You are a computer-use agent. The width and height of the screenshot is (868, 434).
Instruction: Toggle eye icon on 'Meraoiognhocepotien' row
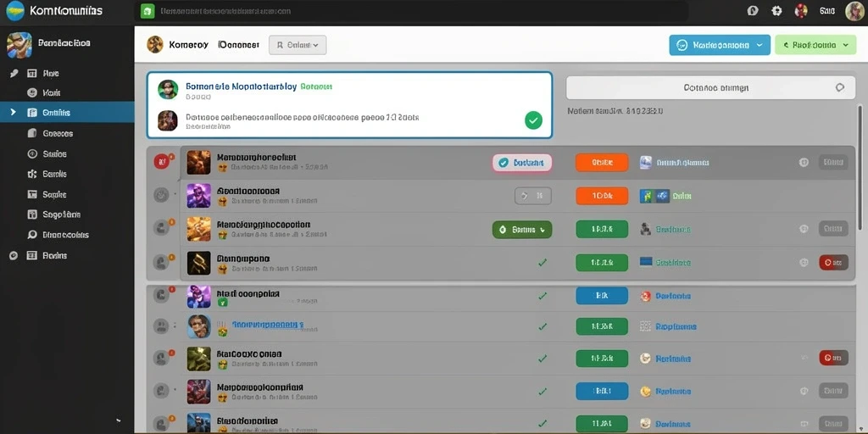point(804,229)
